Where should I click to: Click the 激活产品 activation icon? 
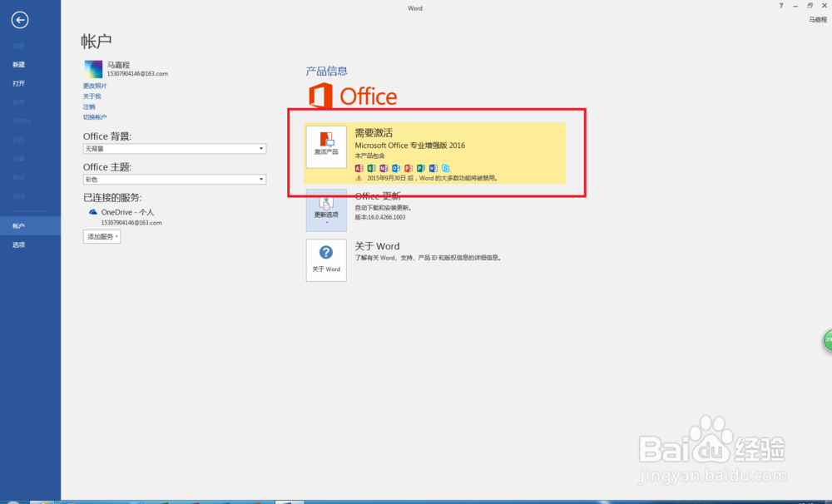point(326,146)
